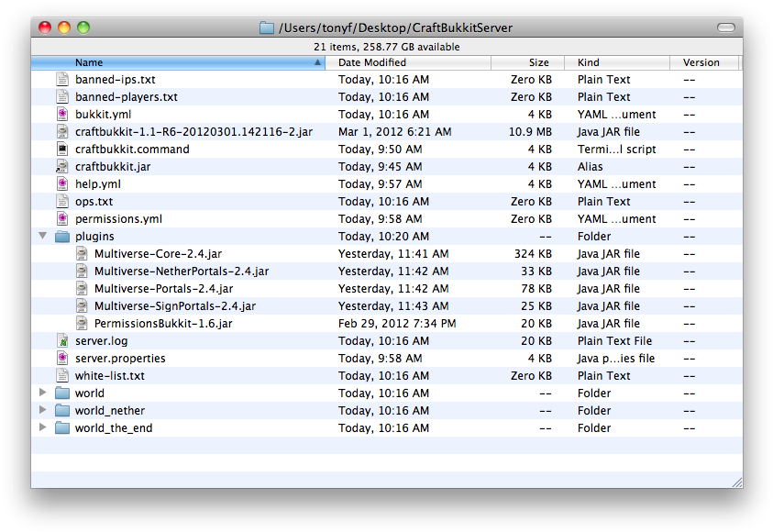Select the craftbukkit-1.1-R6-20120301.142116-2.jar name
The width and height of the screenshot is (773, 532).
(x=193, y=132)
